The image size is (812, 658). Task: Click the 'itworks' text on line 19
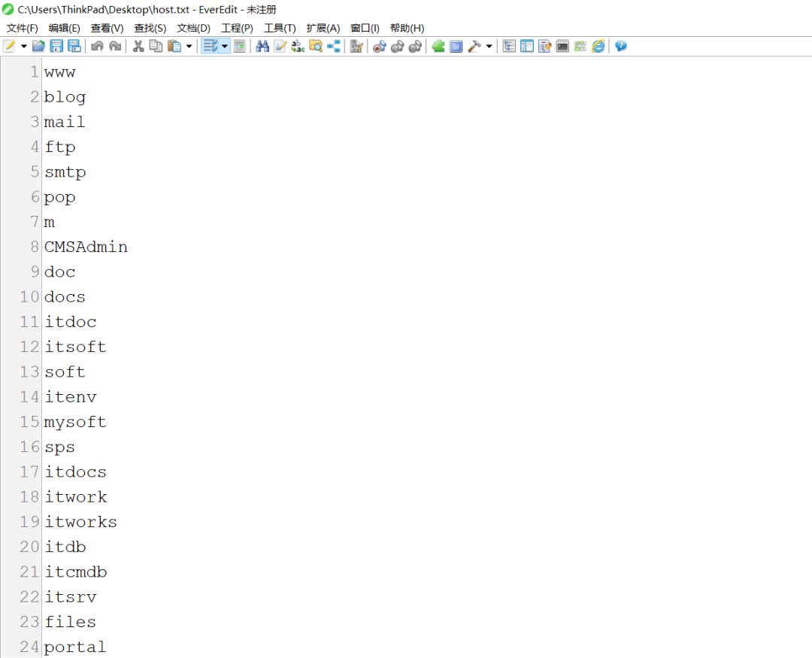80,522
